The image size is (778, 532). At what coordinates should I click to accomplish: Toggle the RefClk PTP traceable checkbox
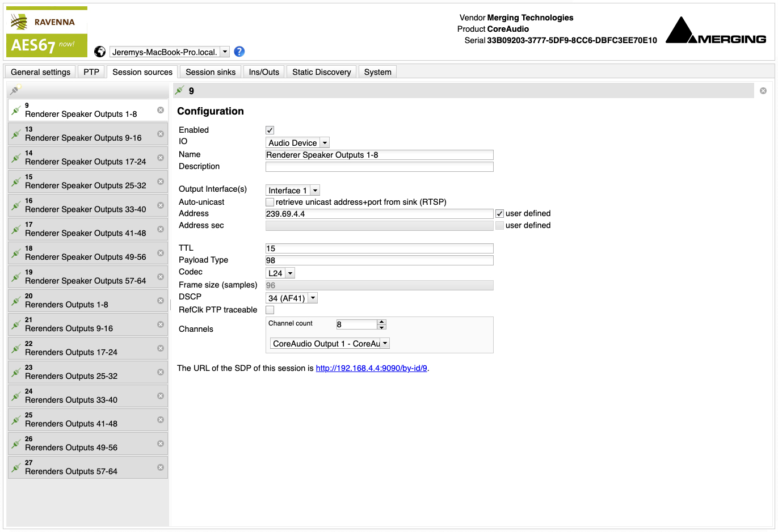pyautogui.click(x=270, y=310)
